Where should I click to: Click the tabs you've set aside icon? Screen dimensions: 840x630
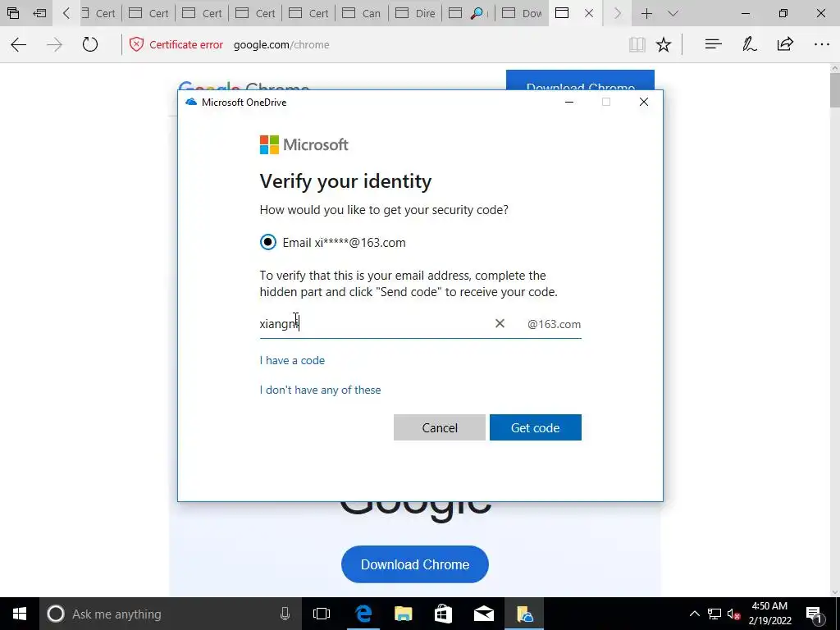pos(13,13)
